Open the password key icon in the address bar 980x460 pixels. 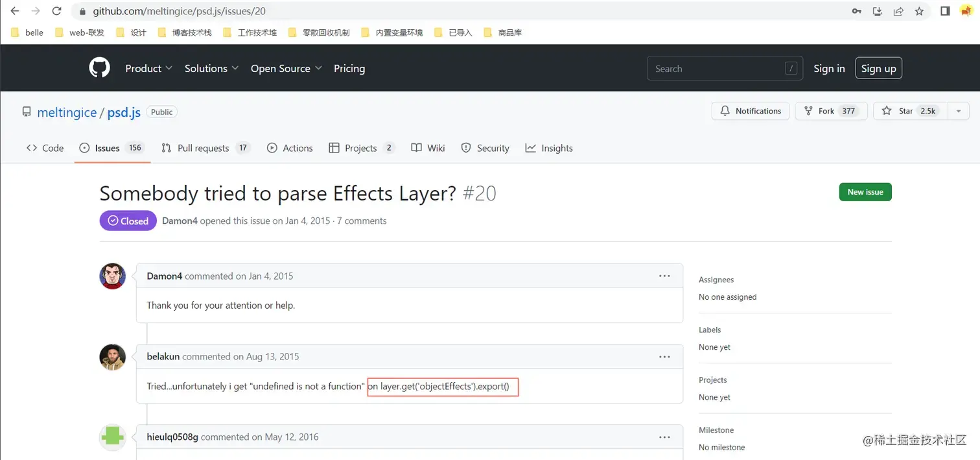(856, 11)
